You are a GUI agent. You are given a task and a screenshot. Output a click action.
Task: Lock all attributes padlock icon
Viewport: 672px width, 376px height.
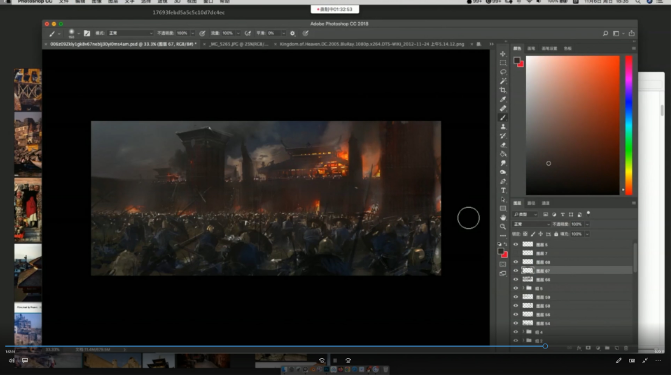point(556,234)
